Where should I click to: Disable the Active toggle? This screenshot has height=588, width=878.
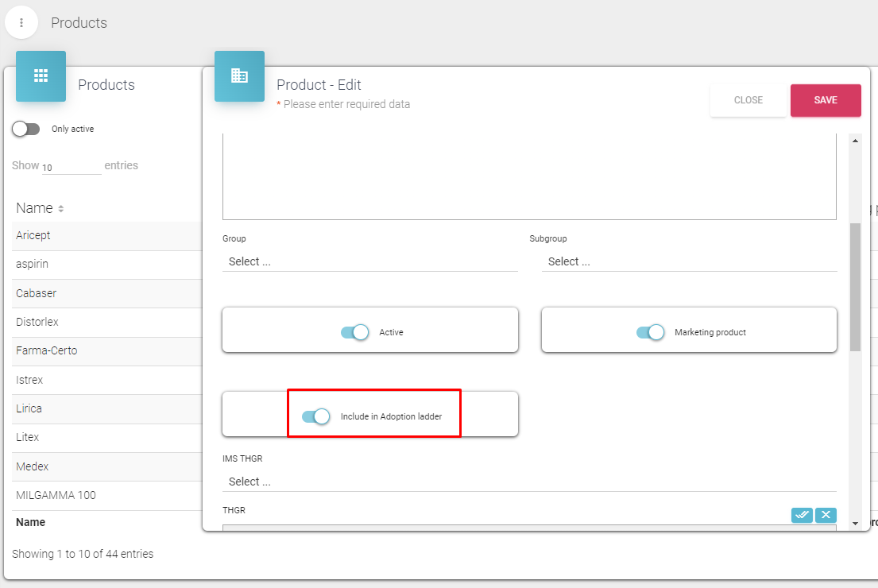[354, 332]
